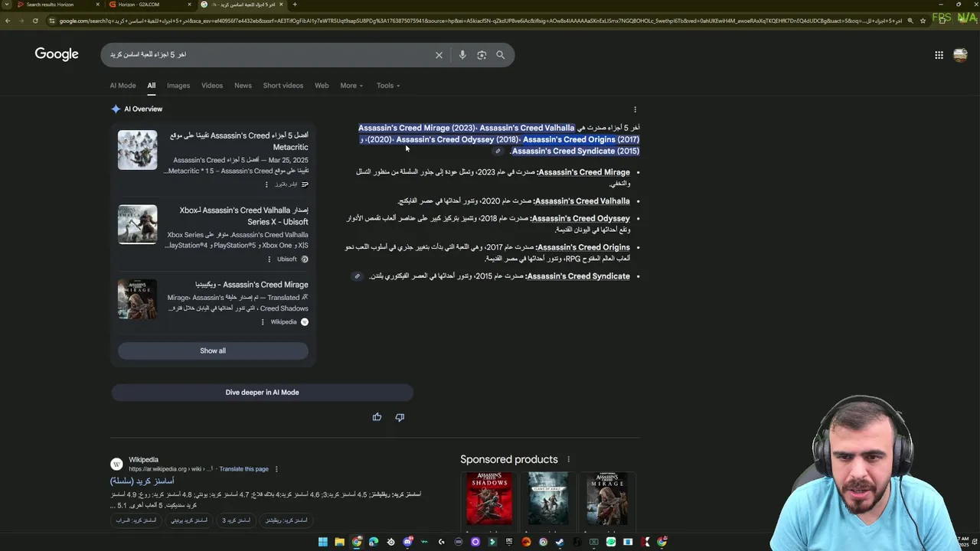Viewport: 980px width, 551px height.
Task: Click the Google logo
Action: pyautogui.click(x=57, y=54)
